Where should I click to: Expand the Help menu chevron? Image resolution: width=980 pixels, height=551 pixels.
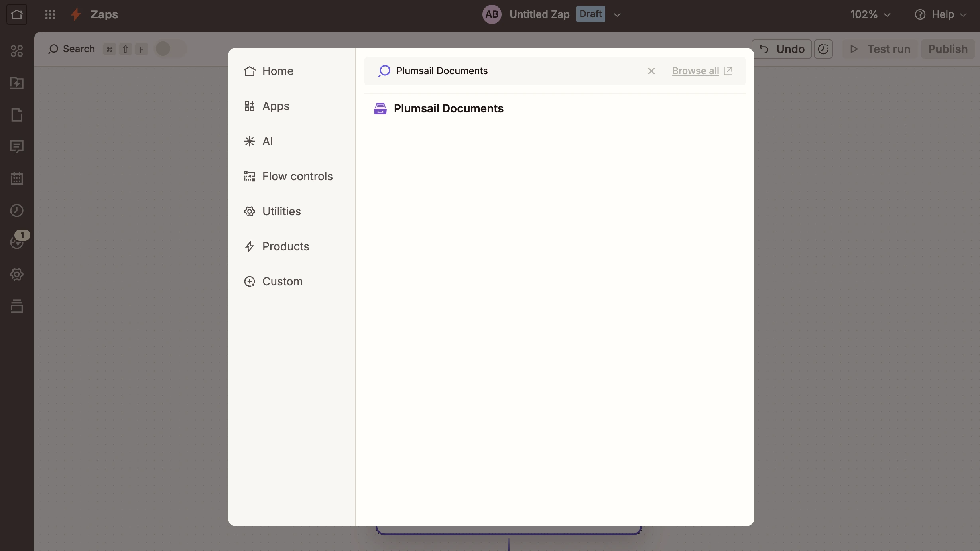(963, 15)
